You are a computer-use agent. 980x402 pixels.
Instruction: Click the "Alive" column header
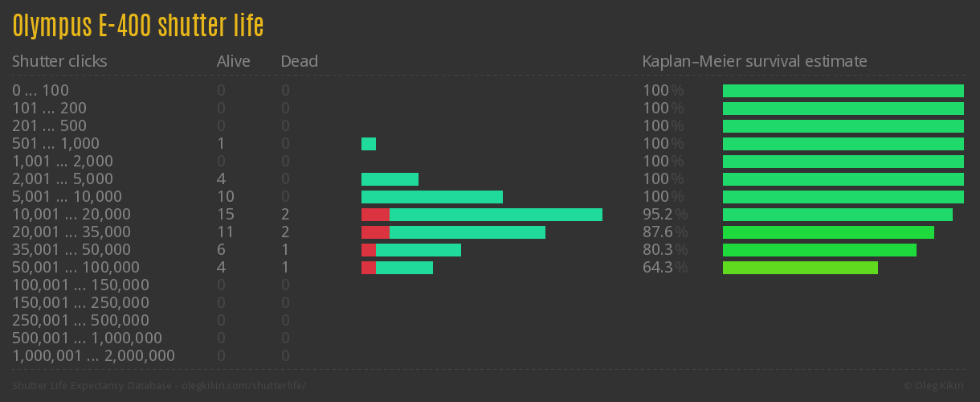point(233,61)
